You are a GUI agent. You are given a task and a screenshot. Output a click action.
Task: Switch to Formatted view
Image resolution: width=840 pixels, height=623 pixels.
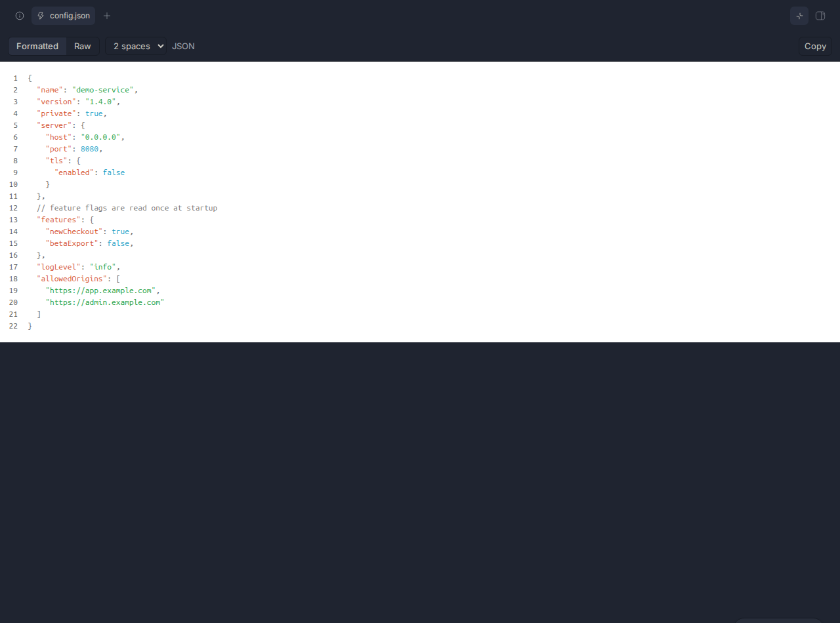[37, 46]
